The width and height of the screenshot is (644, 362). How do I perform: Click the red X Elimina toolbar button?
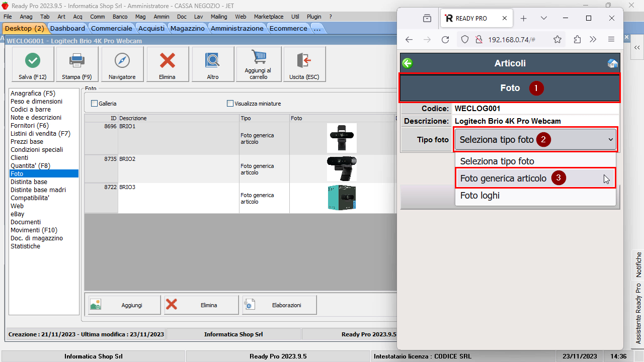pos(168,64)
